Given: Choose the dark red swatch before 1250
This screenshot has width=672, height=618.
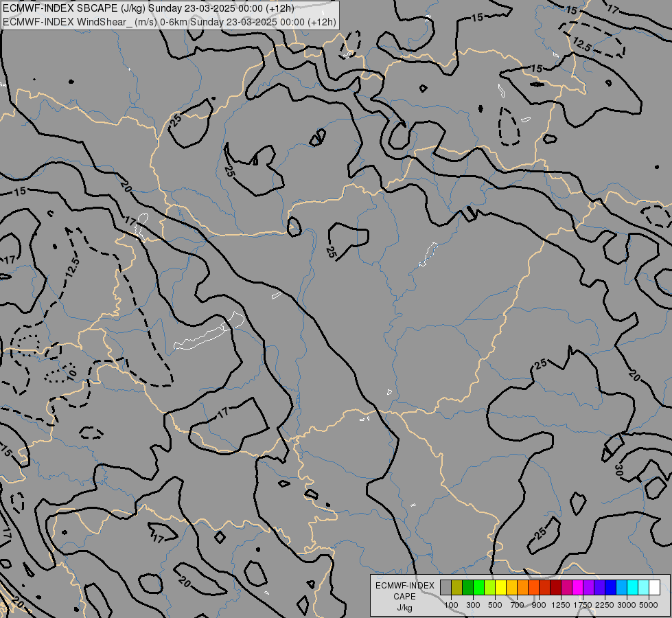Looking at the screenshot, I should (x=555, y=587).
